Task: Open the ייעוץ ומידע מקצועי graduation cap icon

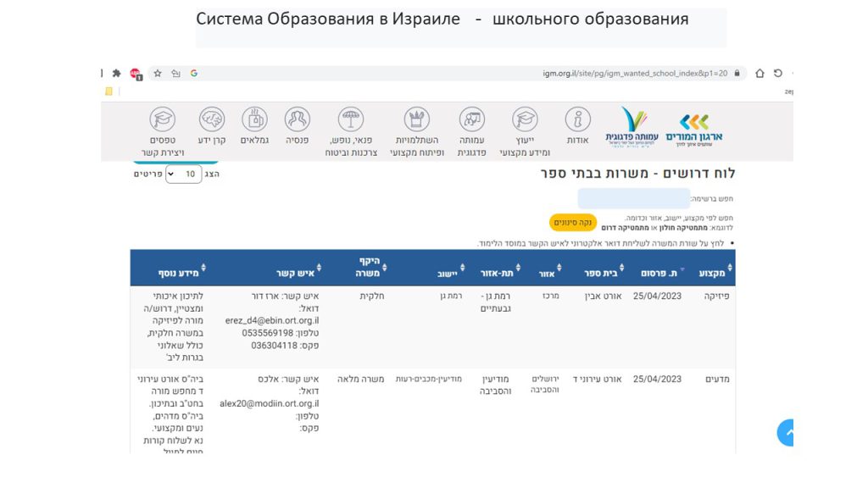Action: pyautogui.click(x=525, y=120)
